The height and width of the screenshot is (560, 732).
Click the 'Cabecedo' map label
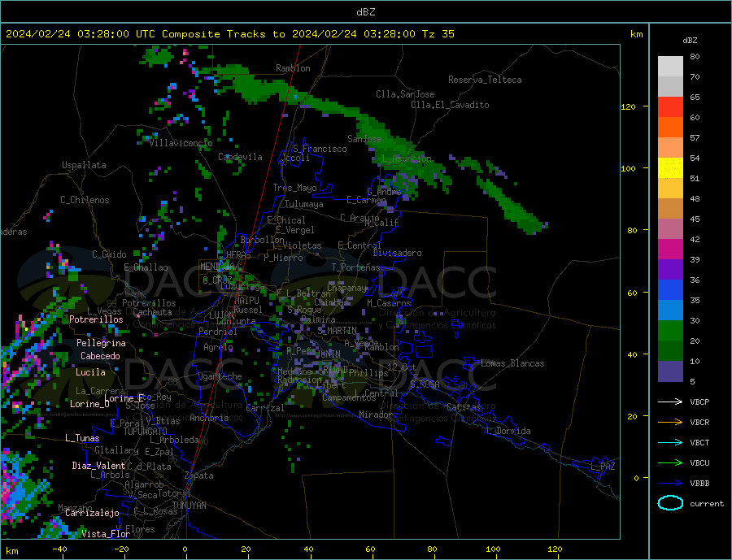(x=100, y=356)
